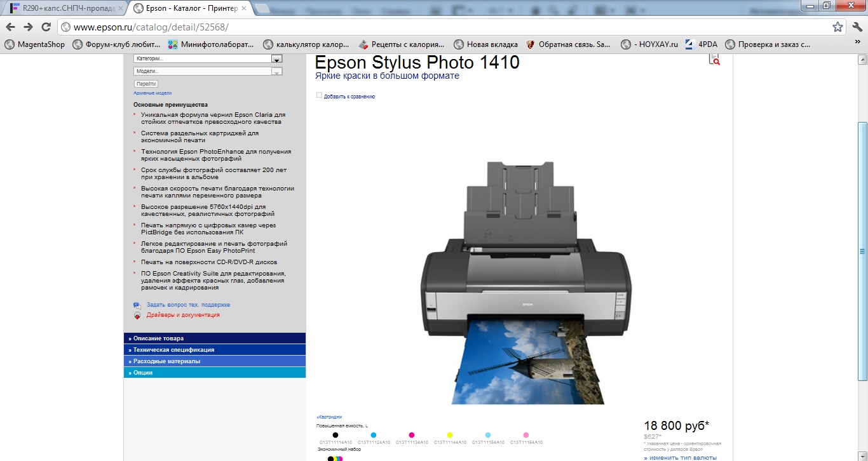Click the Печать на поверхности CD-R/DVD-R дисков text

coord(209,262)
